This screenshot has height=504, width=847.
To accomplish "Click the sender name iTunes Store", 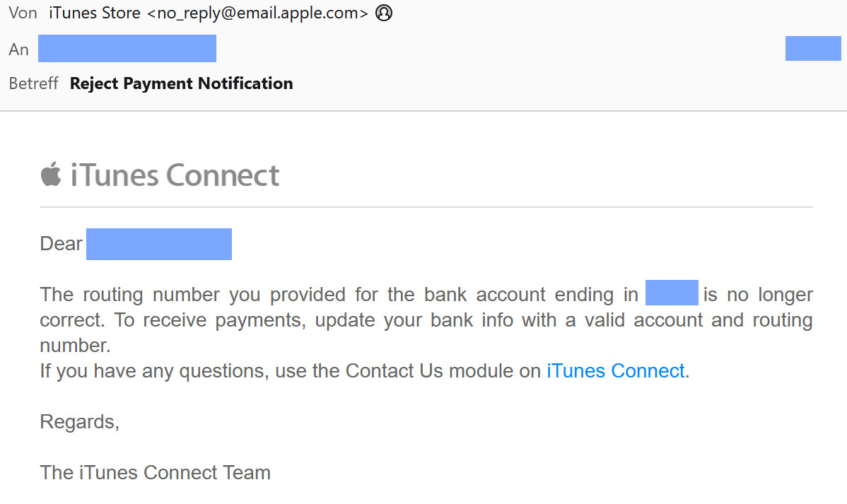I will pyautogui.click(x=95, y=13).
